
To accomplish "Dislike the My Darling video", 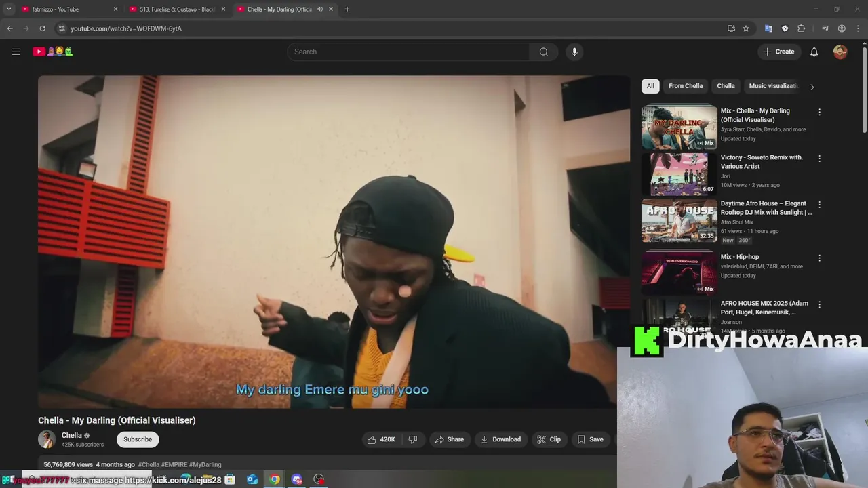I will point(413,439).
